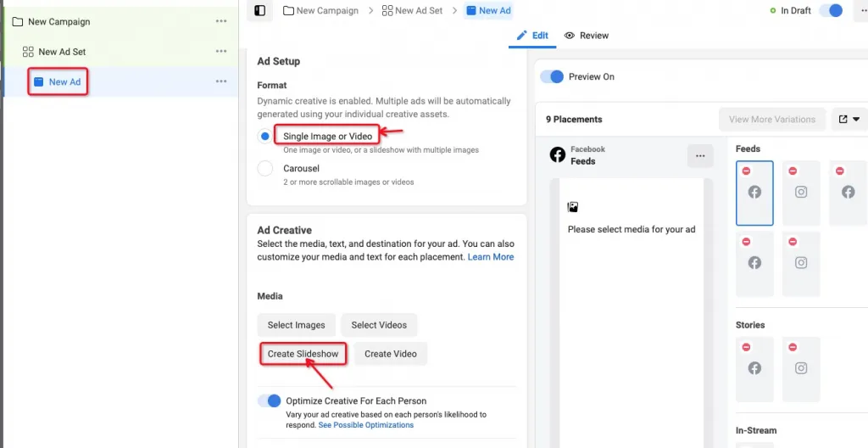Select New Ad Set in campaign tree

pyautogui.click(x=62, y=52)
